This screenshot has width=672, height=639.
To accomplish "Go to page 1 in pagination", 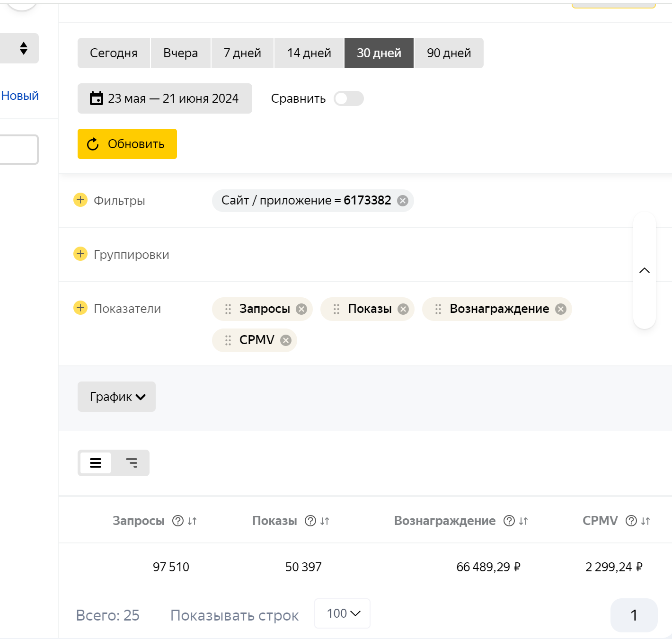I will coord(634,615).
